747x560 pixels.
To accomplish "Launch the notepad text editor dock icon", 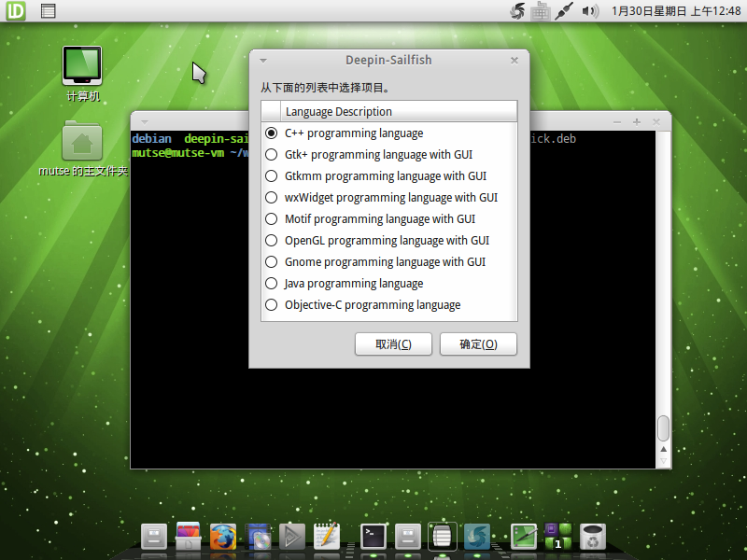I will 327,536.
